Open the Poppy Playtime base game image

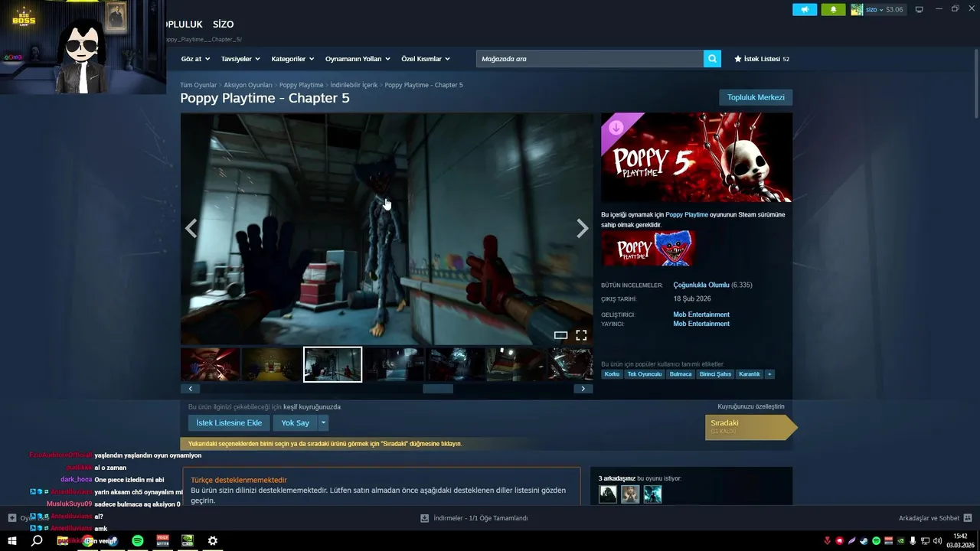pyautogui.click(x=648, y=248)
